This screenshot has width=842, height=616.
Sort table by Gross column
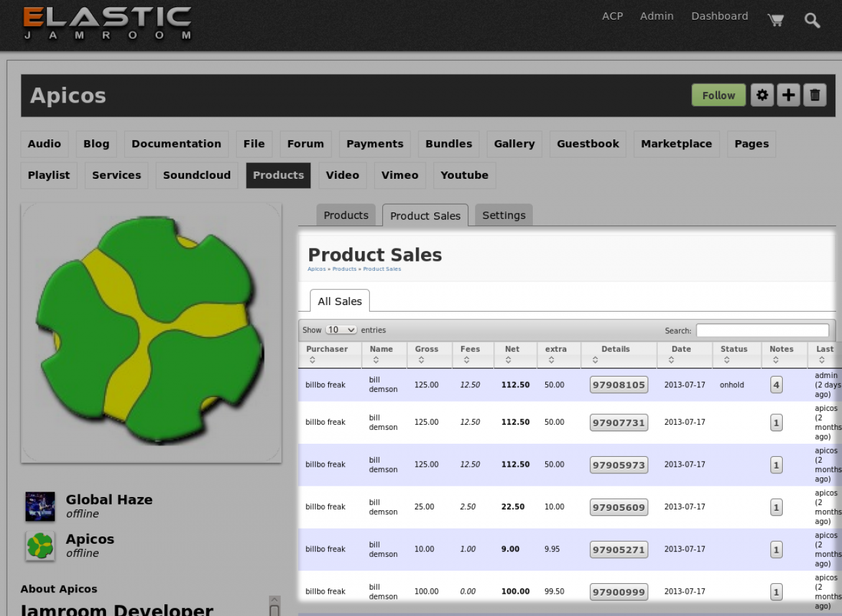[426, 354]
